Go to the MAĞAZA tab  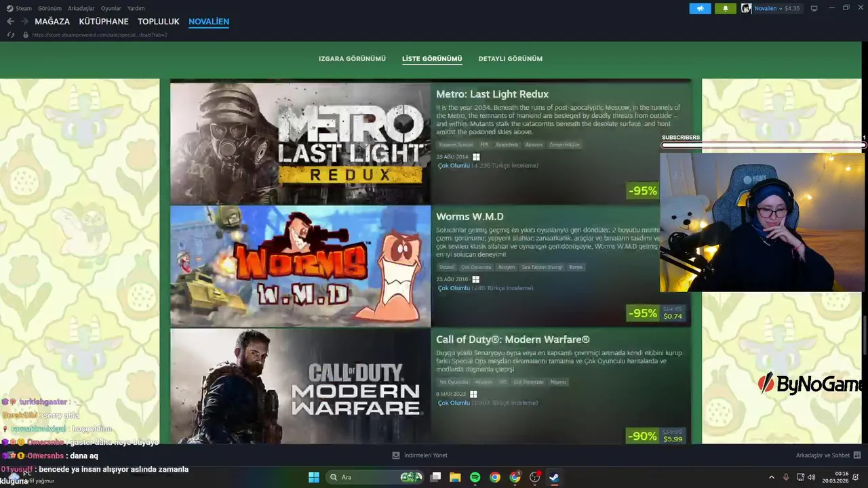(x=52, y=22)
